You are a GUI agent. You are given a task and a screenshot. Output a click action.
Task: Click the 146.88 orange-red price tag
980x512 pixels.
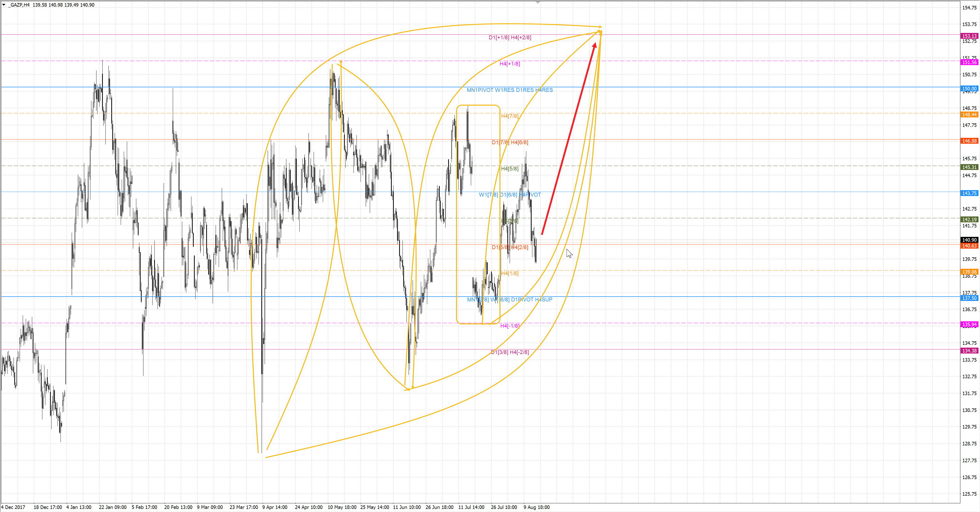[969, 141]
